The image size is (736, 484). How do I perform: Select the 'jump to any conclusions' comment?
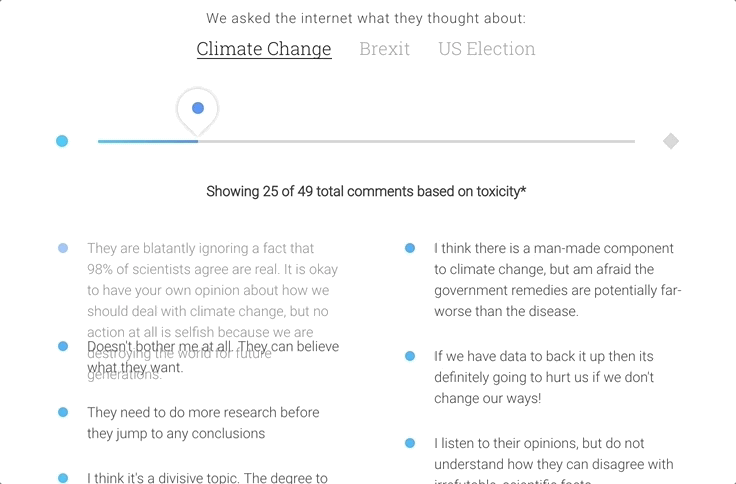click(x=203, y=423)
